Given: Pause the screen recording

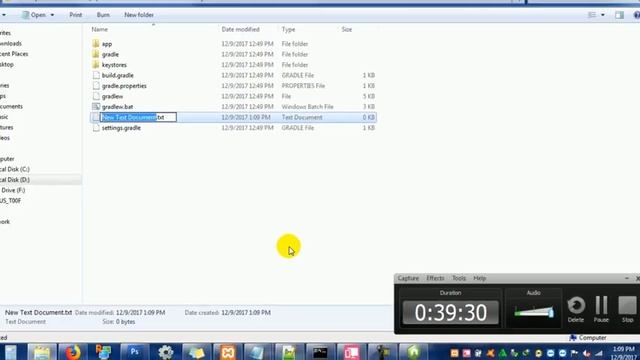Looking at the screenshot, I should coord(601,309).
